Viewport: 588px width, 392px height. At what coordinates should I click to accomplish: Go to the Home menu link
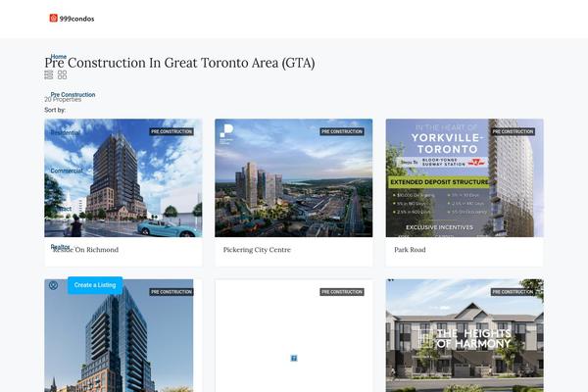(x=59, y=57)
